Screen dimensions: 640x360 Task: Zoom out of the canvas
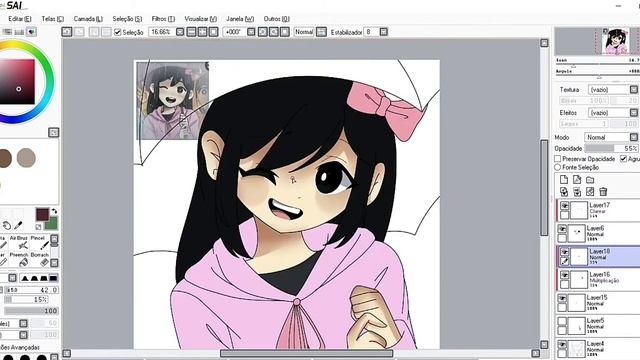pos(191,32)
